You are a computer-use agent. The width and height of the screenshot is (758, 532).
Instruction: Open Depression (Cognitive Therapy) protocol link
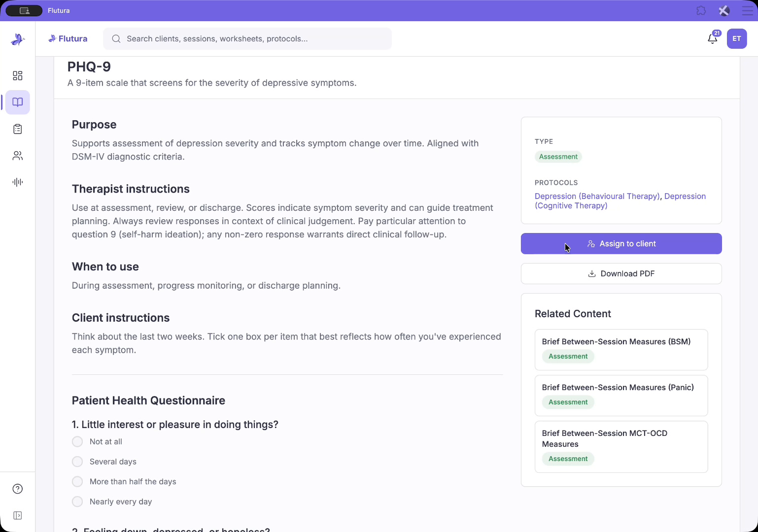pyautogui.click(x=620, y=201)
